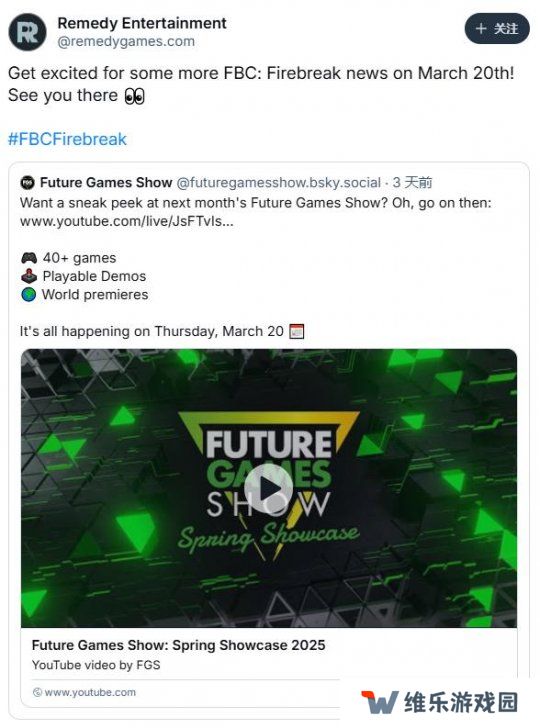
Task: Open the www.youtube.com source link
Action: [85, 692]
